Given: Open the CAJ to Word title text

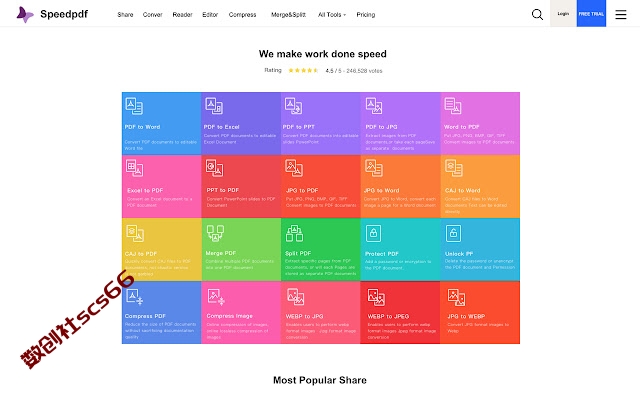Looking at the screenshot, I should [x=462, y=190].
